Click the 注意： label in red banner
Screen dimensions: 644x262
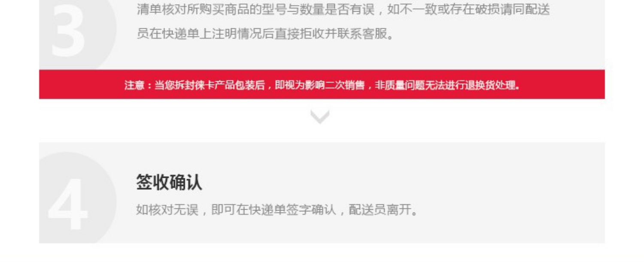point(138,85)
